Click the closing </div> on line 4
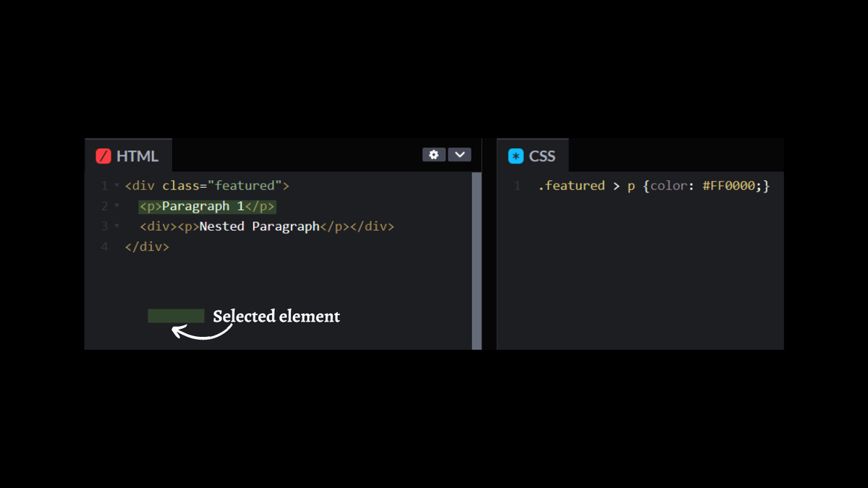The width and height of the screenshot is (868, 488). [147, 247]
